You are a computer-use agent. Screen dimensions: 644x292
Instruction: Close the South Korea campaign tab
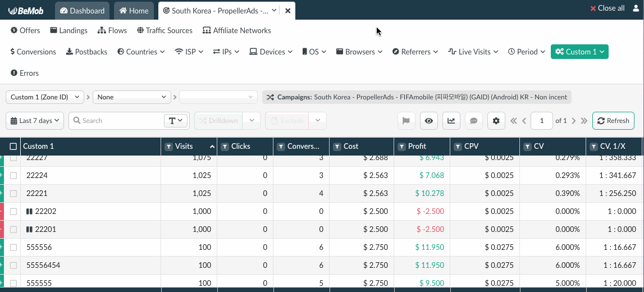287,11
